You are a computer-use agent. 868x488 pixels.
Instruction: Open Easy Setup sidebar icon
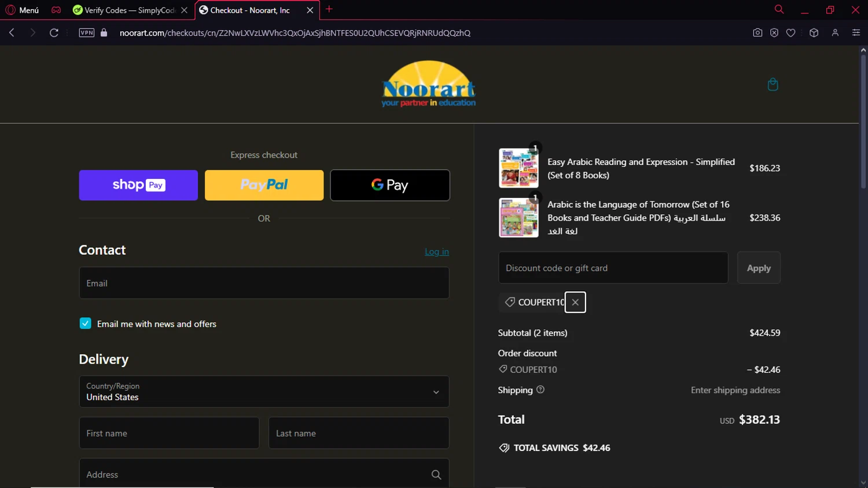click(x=856, y=33)
